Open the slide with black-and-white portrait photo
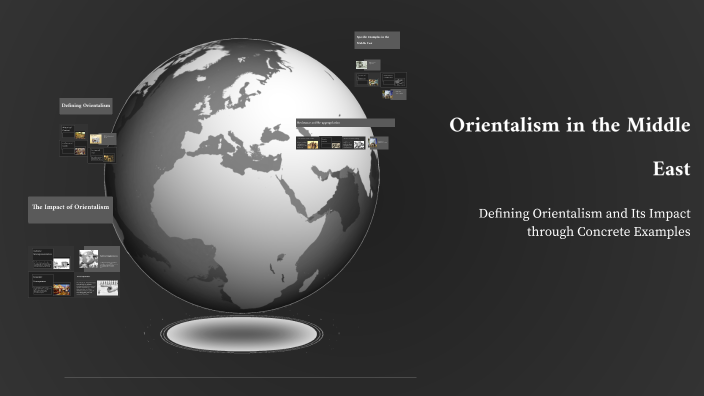This screenshot has width=704, height=396. click(98, 259)
